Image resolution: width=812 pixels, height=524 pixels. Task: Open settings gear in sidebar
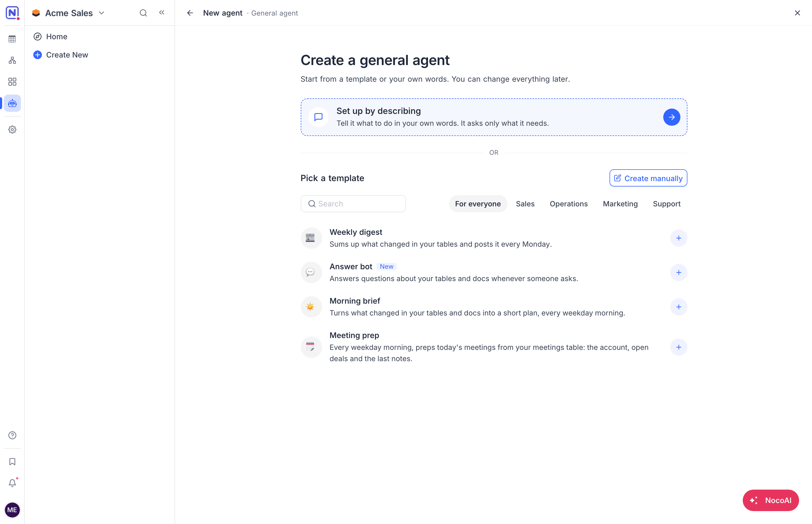[x=12, y=130]
